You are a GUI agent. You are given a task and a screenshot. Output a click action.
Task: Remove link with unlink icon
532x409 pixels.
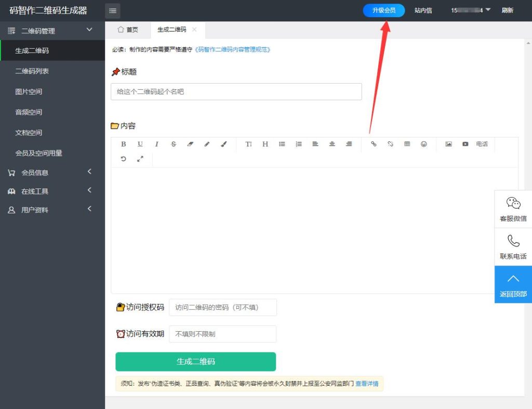(390, 144)
